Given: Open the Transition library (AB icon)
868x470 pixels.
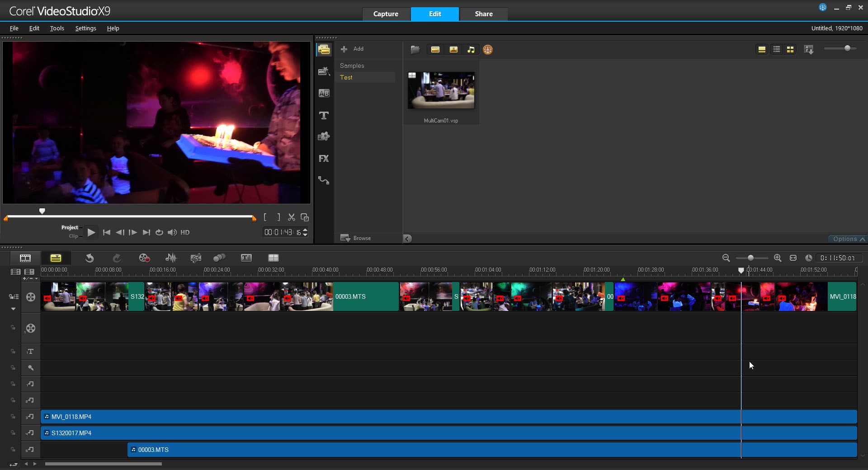Looking at the screenshot, I should (x=324, y=93).
